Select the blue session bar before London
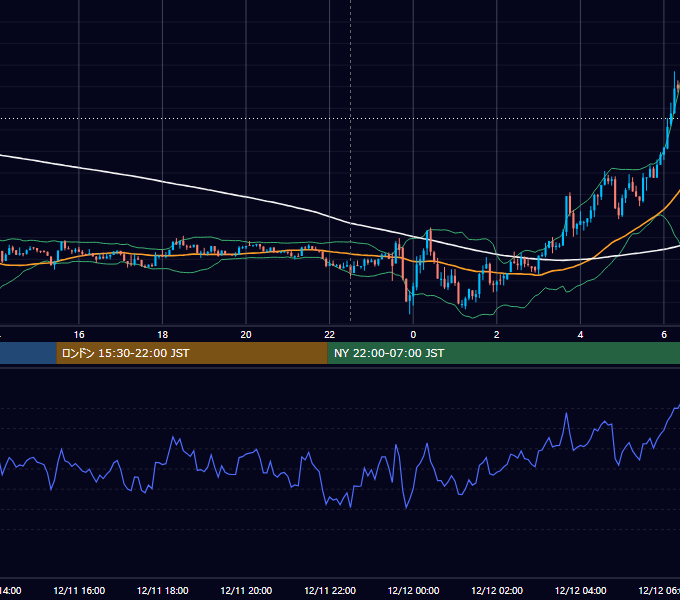Viewport: 680px width, 600px height. coord(28,353)
